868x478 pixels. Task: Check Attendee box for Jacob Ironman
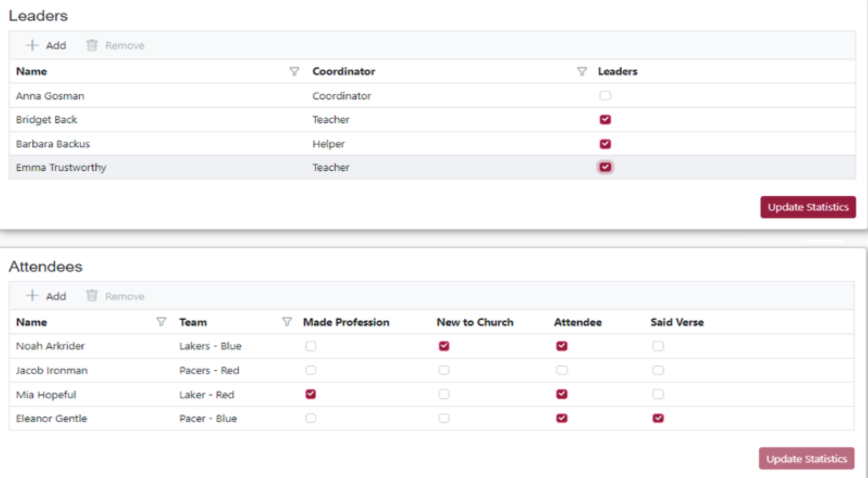[x=561, y=370]
